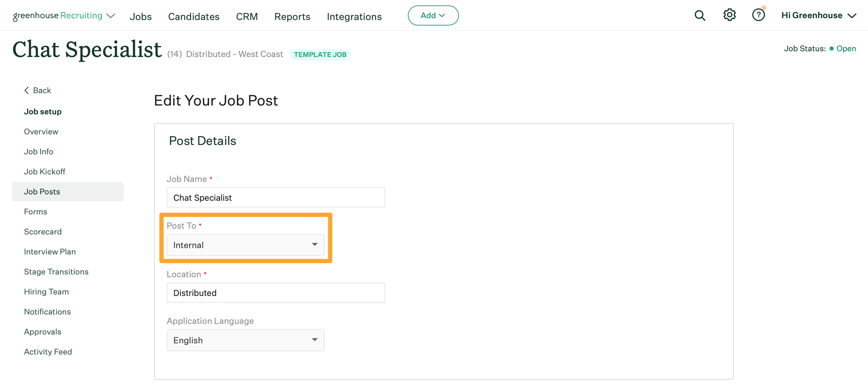Select Scorecard in the sidebar
The image size is (868, 390).
[43, 232]
